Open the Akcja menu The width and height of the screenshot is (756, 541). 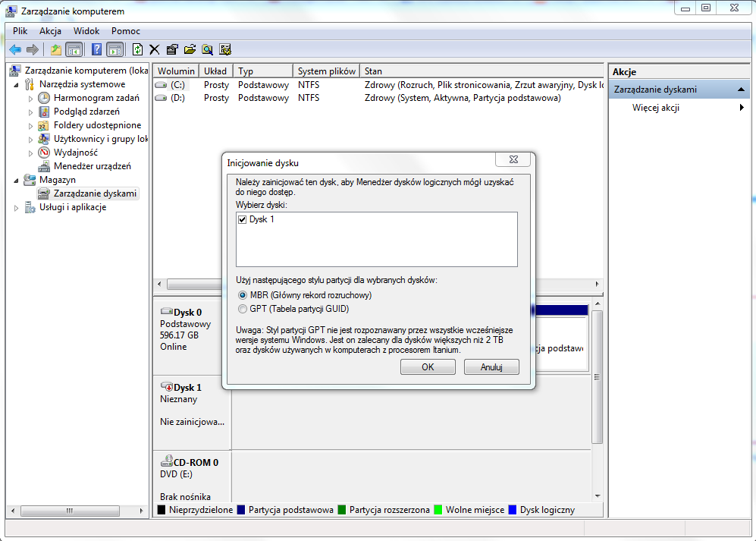pos(50,31)
